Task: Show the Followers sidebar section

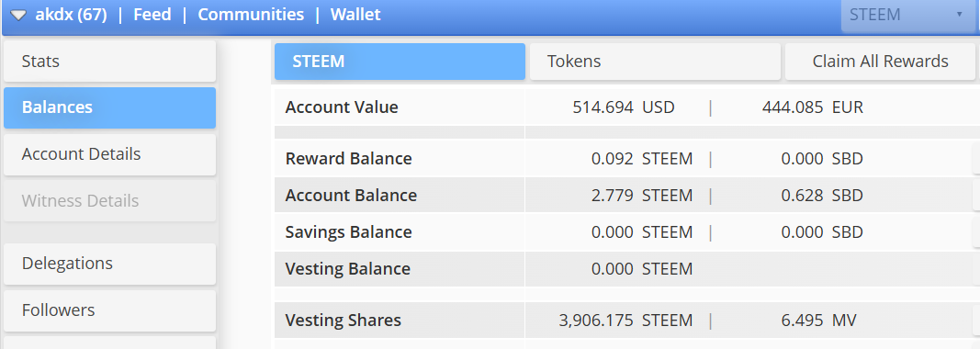Action: [x=110, y=310]
